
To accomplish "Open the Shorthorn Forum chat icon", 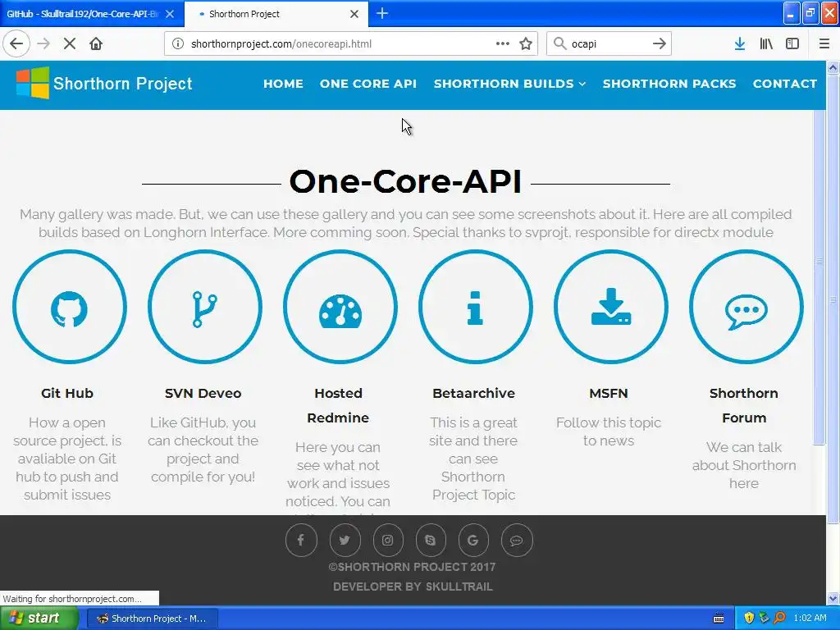I will point(746,307).
